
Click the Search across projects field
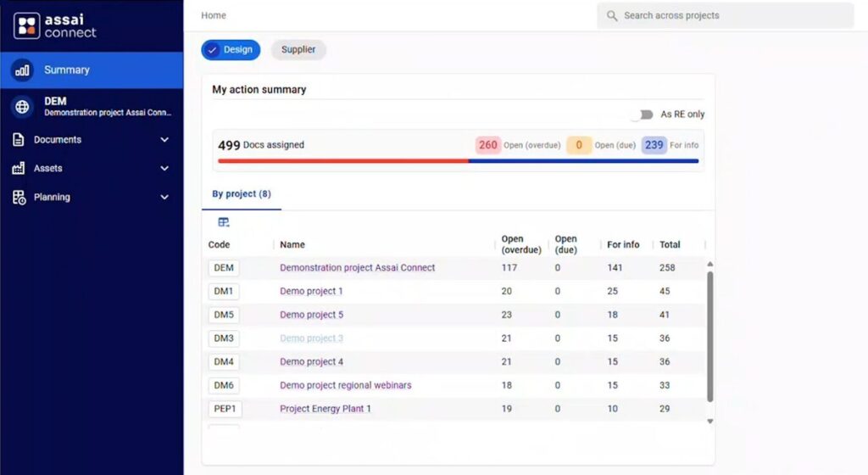(x=729, y=16)
